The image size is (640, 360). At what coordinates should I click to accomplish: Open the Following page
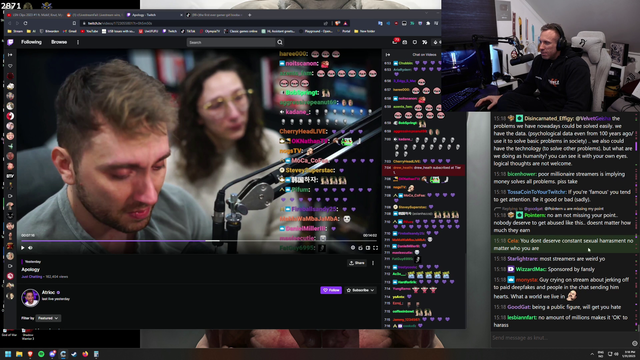tap(31, 42)
